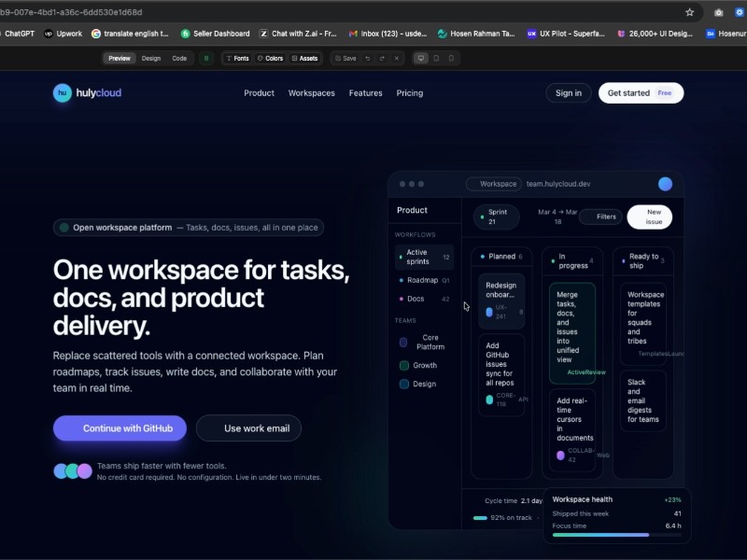
Task: Switch to desktop viewport preview
Action: click(x=421, y=58)
